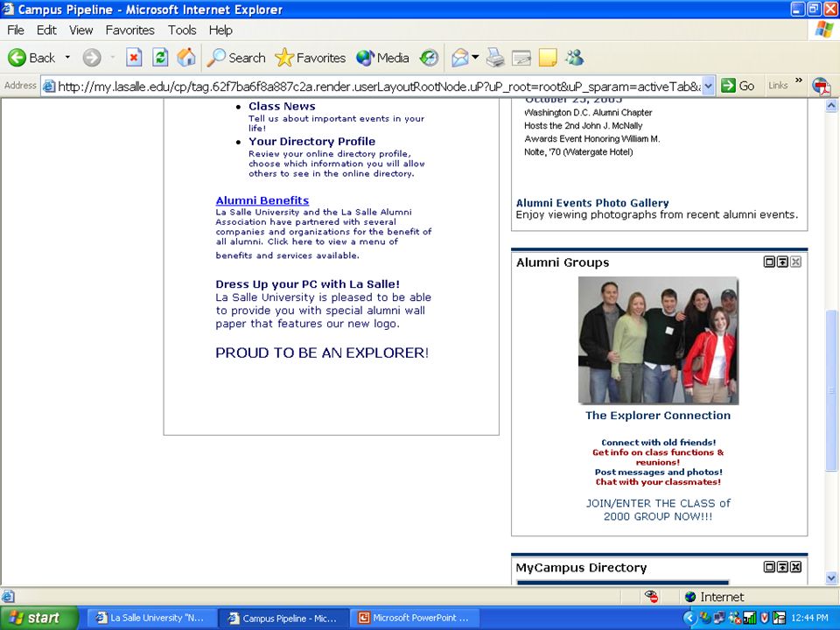Click the Start button
This screenshot has height=630, width=840.
tap(38, 618)
